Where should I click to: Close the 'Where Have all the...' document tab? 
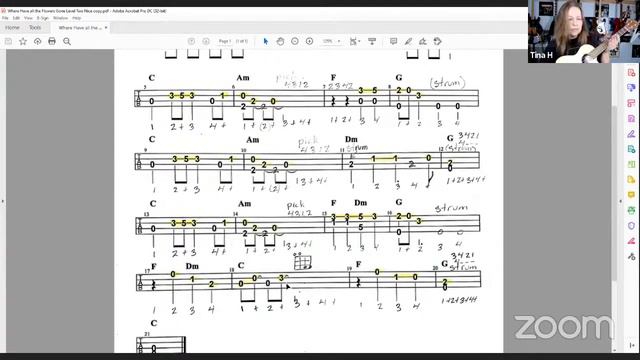(106, 28)
